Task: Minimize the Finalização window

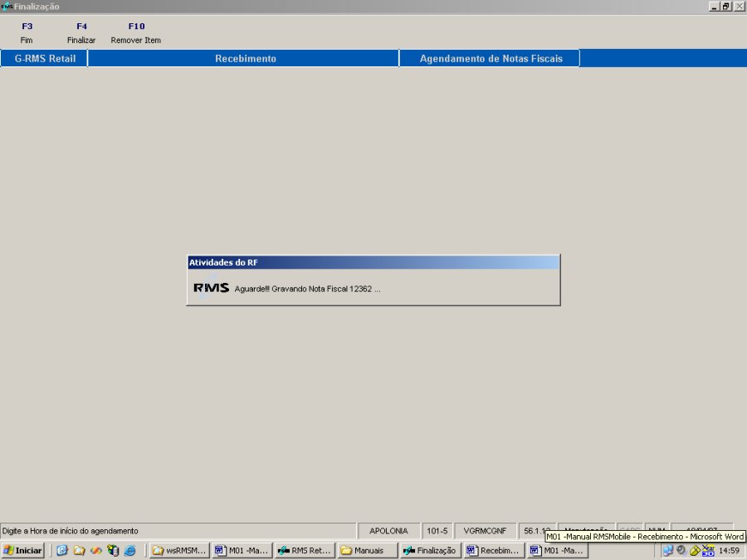Action: 714,6
